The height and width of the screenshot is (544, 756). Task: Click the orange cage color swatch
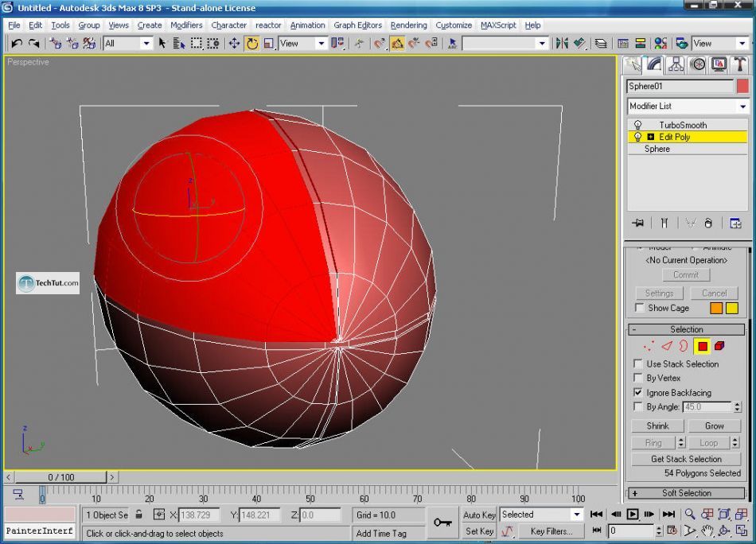(x=716, y=308)
